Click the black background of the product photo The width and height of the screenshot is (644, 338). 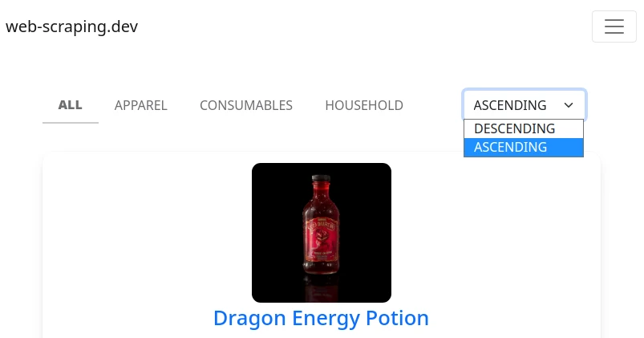click(x=275, y=193)
